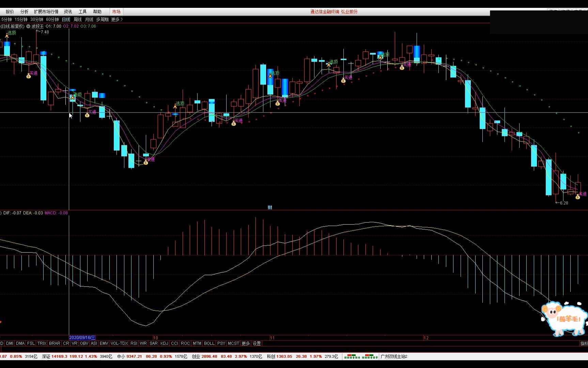The image size is (588, 368).
Task: Click the 波段王 indicator name
Action: click(37, 26)
